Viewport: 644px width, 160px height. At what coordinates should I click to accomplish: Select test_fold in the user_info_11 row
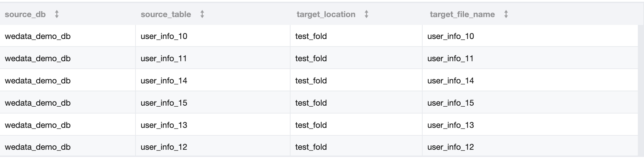point(311,58)
